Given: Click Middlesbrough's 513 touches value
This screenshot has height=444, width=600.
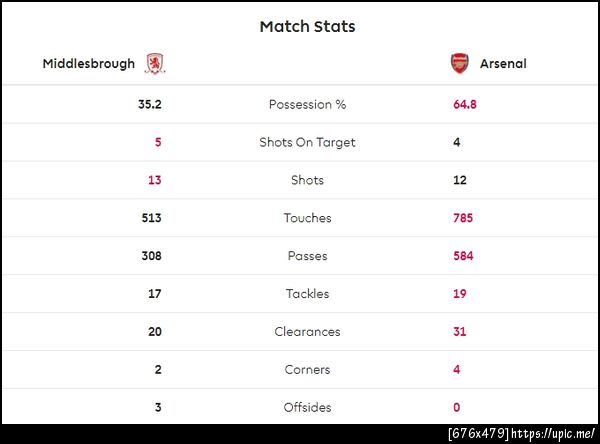Looking at the screenshot, I should pyautogui.click(x=152, y=218).
